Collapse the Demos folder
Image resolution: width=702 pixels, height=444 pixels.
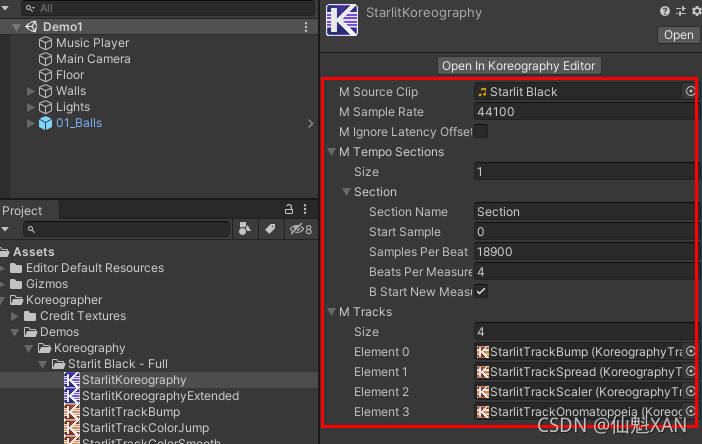[x=14, y=332]
